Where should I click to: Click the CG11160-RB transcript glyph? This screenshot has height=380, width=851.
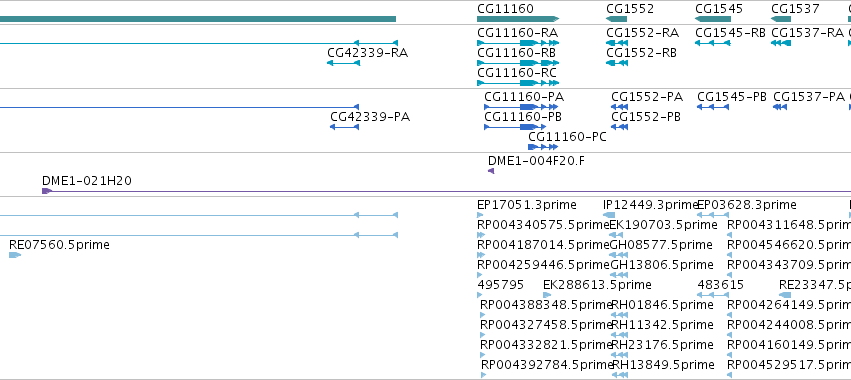(518, 63)
